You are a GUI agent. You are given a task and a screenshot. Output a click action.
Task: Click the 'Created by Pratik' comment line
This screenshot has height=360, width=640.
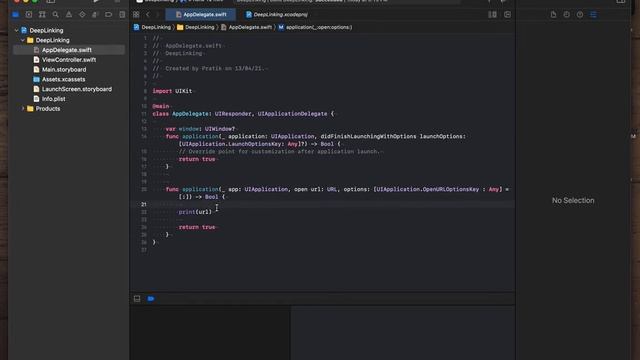[209, 69]
